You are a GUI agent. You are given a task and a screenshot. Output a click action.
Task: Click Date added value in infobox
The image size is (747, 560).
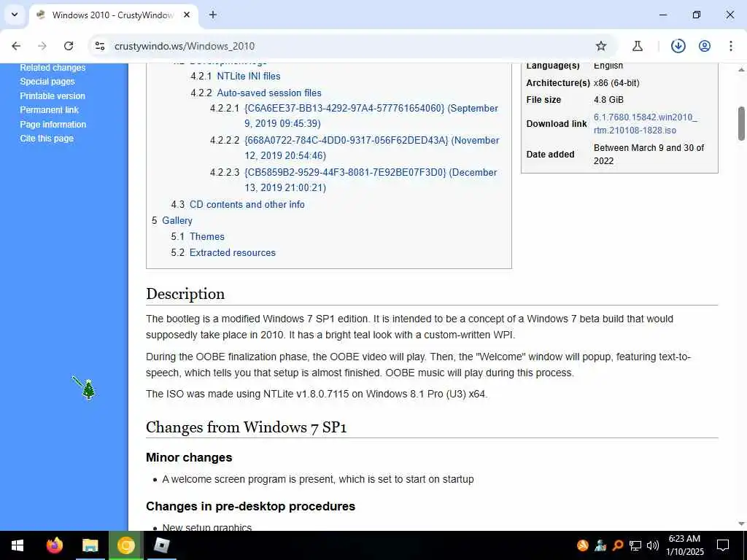tap(649, 155)
